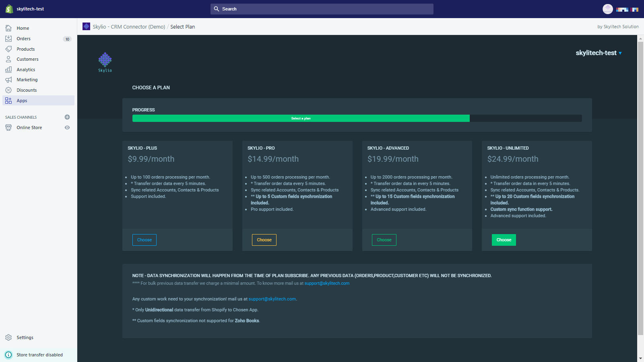The width and height of the screenshot is (644, 362).
Task: Click the $24.99/month price
Action: pos(513,159)
